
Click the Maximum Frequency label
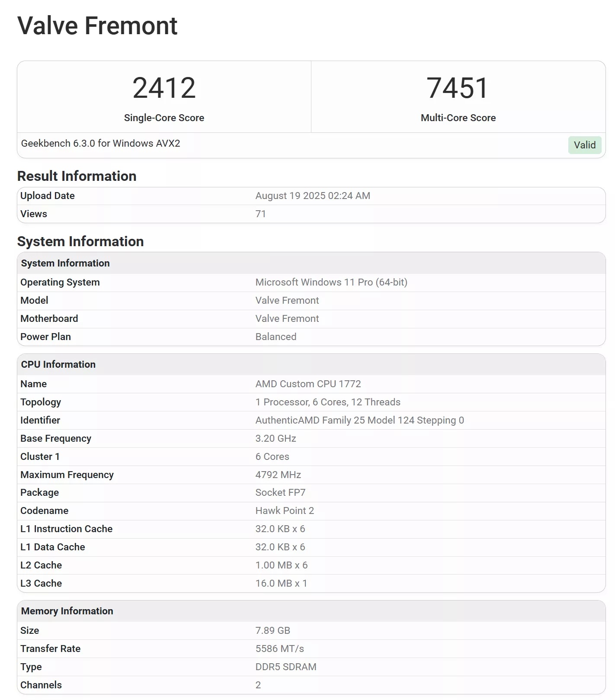tap(67, 475)
